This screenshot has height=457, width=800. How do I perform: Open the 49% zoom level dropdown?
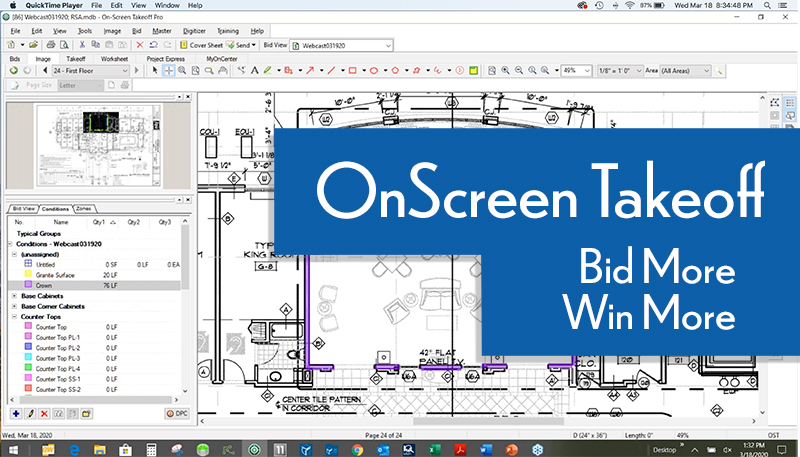(x=576, y=70)
